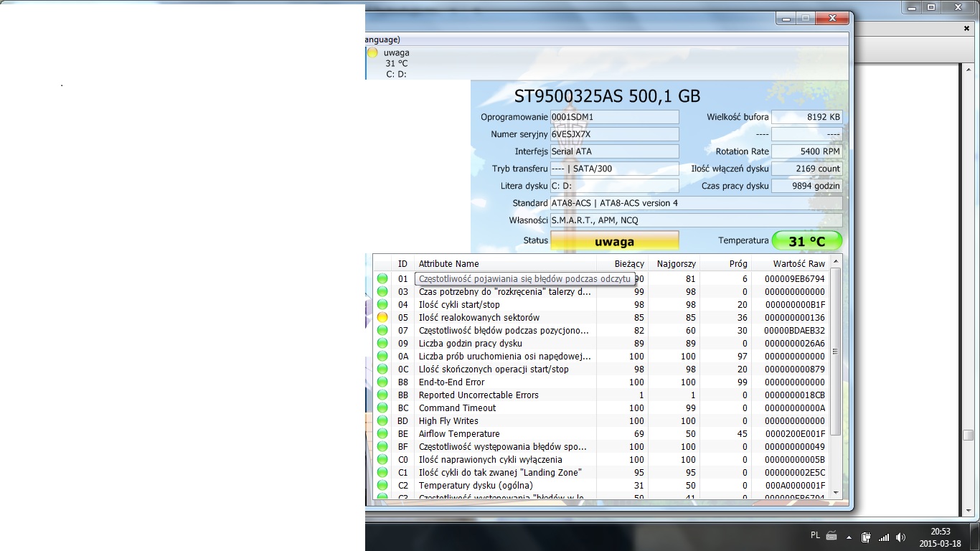Switch the PL input language indicator
This screenshot has width=980, height=551.
coord(815,535)
